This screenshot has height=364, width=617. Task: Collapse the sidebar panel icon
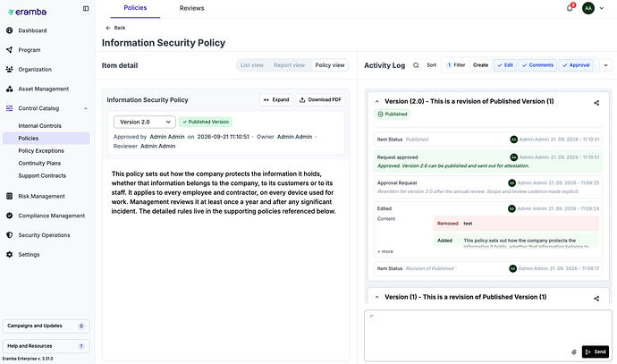tap(86, 8)
